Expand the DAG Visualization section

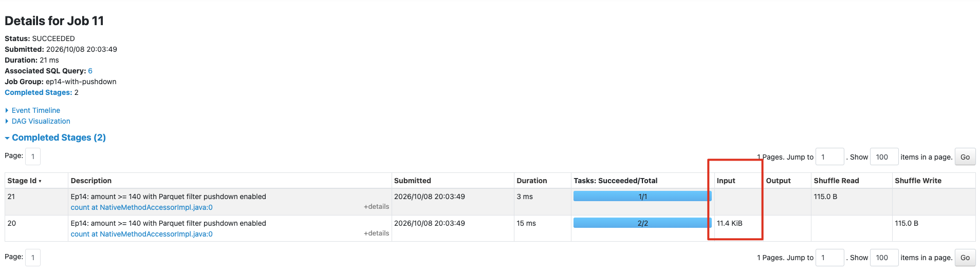point(41,121)
